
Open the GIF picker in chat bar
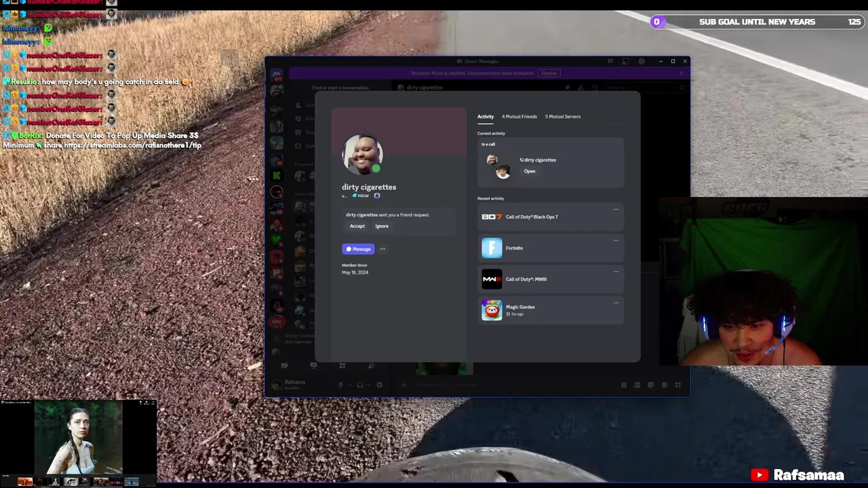(x=637, y=385)
